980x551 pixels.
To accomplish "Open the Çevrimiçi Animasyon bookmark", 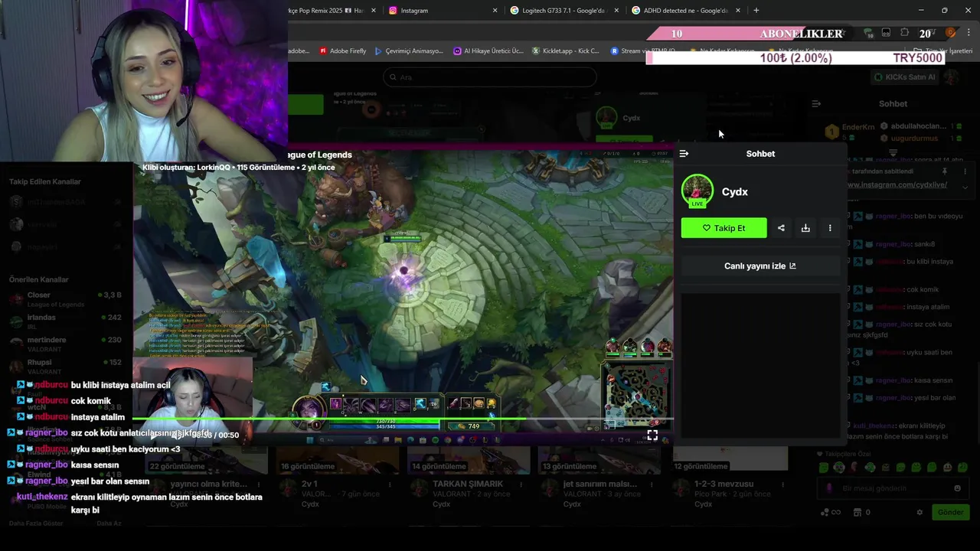I will click(409, 51).
